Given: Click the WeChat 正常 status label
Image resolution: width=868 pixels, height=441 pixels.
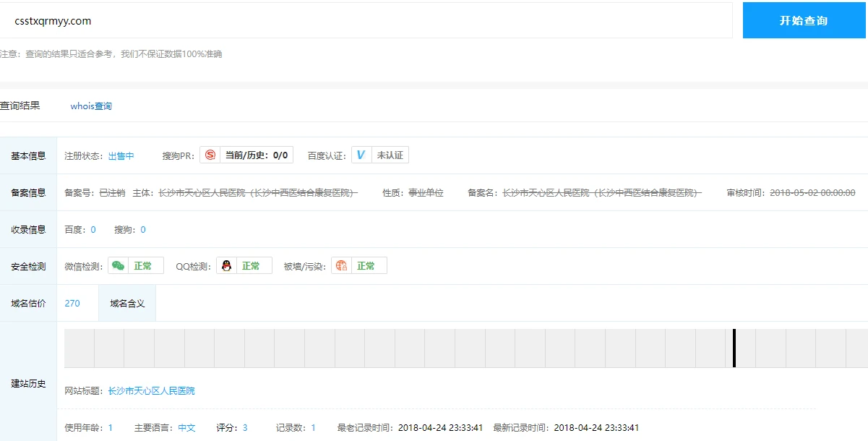Looking at the screenshot, I should (143, 265).
